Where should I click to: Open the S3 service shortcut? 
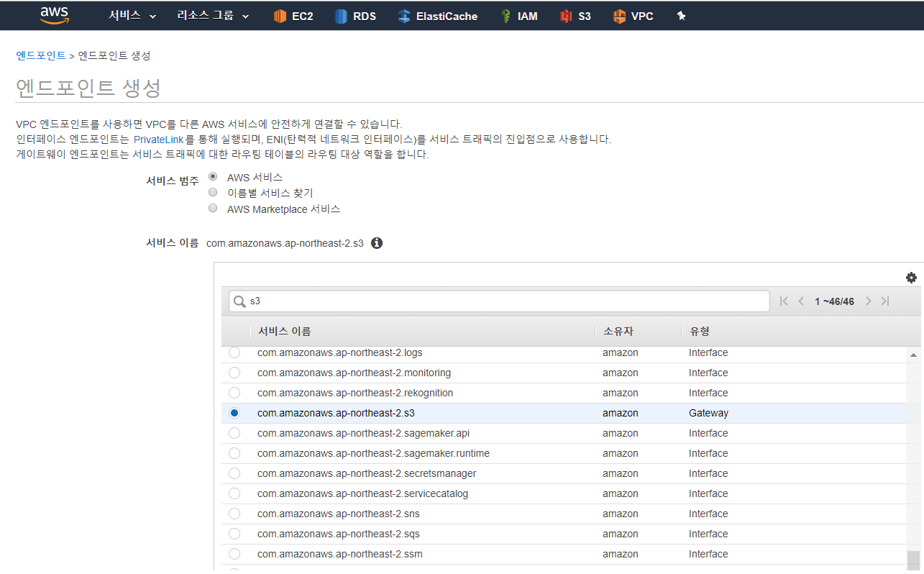pos(575,16)
